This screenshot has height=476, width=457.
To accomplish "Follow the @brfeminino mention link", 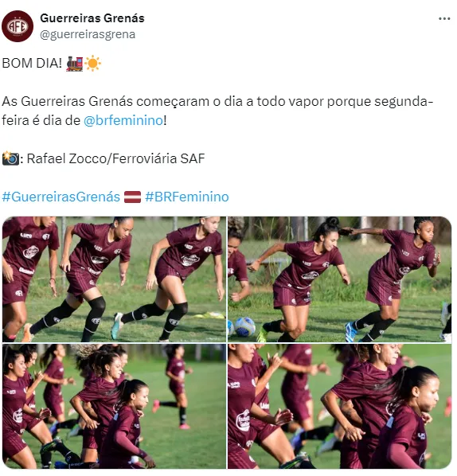I will pos(123,120).
